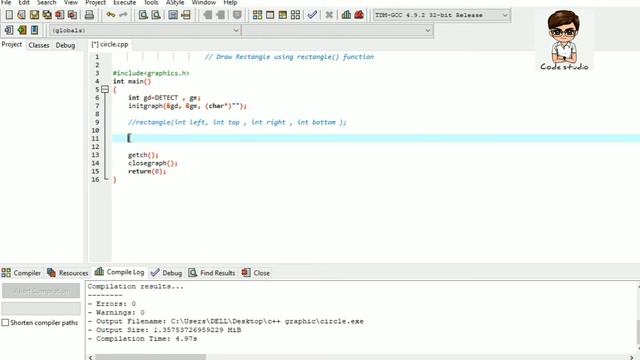Click the initgraph(&gd, &gm, ...) code line
The image size is (640, 360).
pyautogui.click(x=187, y=106)
